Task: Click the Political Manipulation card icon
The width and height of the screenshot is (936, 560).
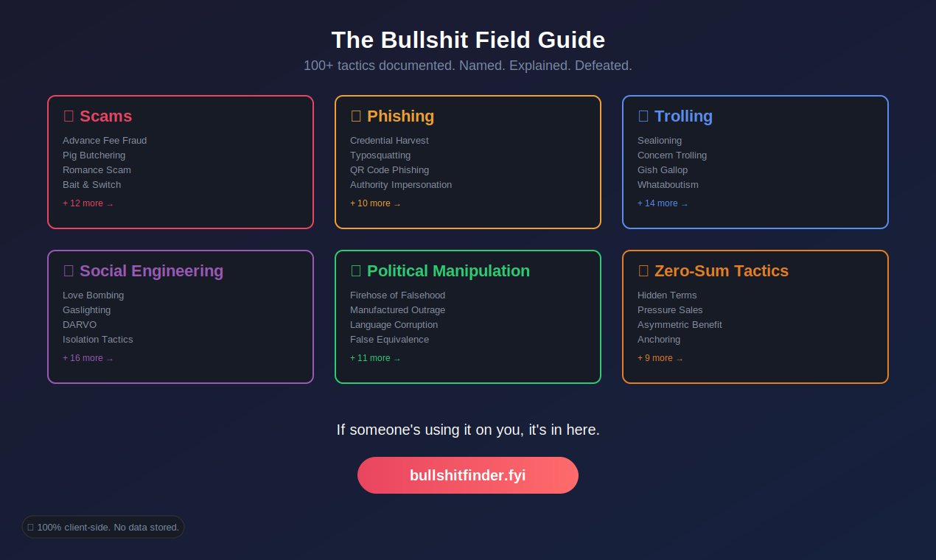Action: pyautogui.click(x=357, y=270)
